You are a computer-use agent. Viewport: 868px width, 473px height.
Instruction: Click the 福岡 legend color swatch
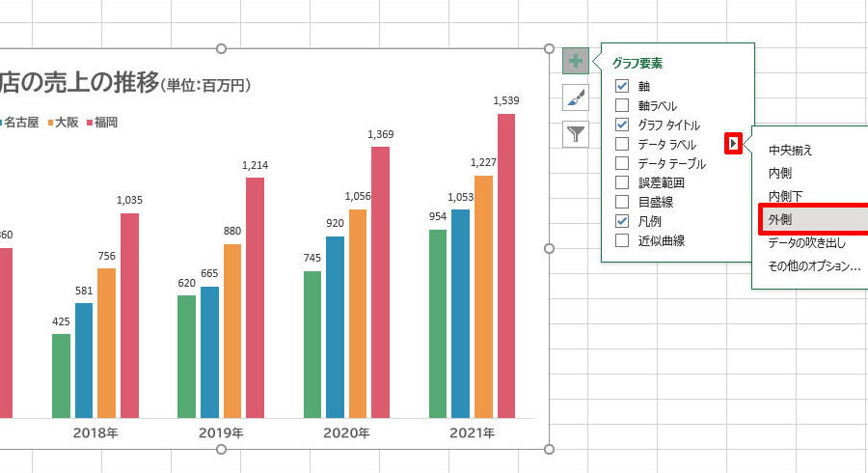pos(90,123)
